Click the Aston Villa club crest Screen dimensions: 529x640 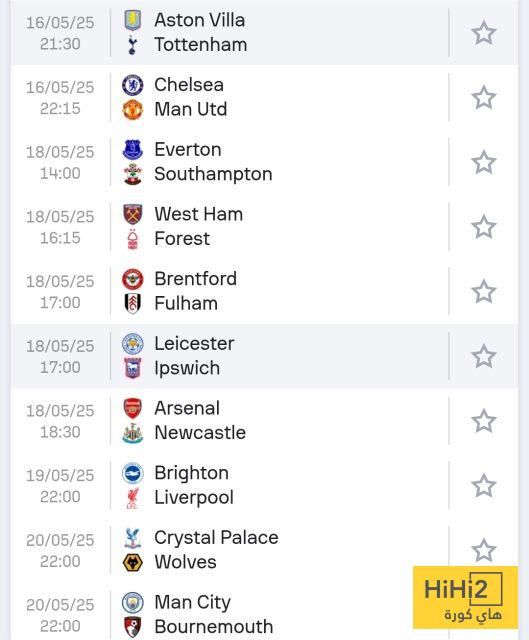coord(133,20)
